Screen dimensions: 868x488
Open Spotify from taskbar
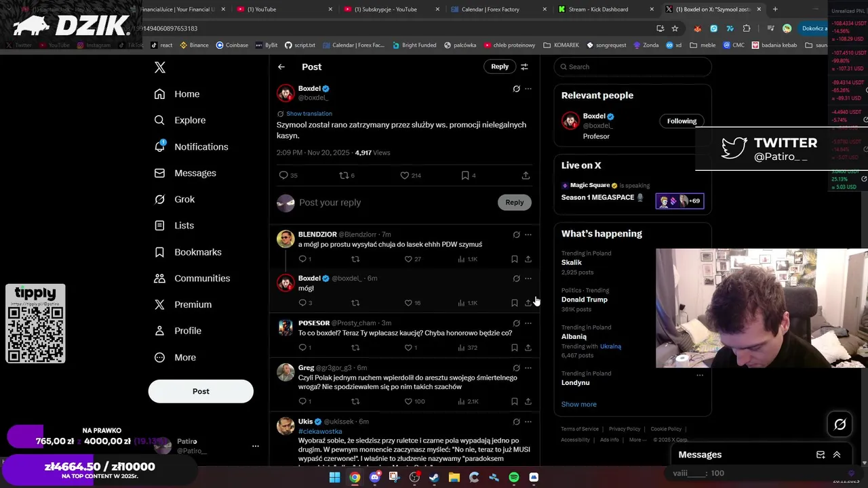click(x=514, y=477)
